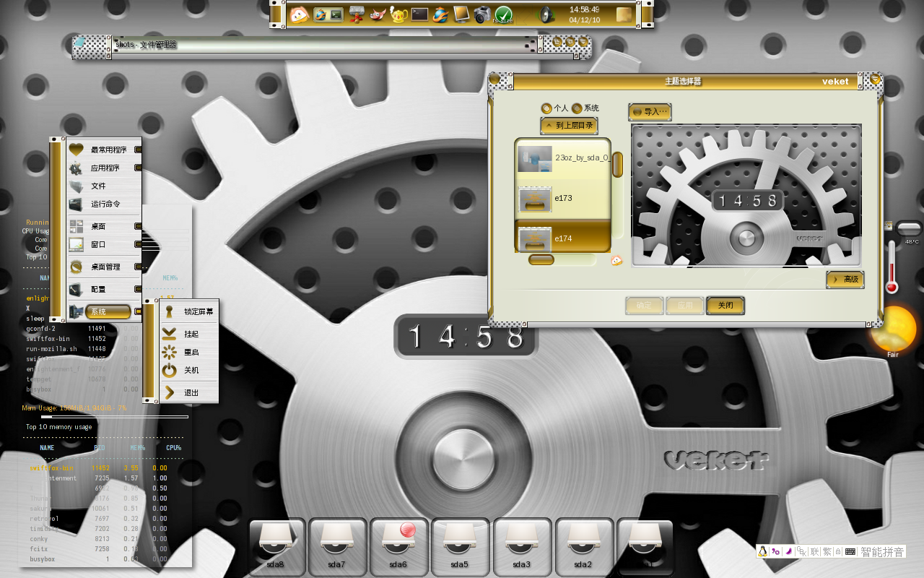Click the 确定 OK button
The width and height of the screenshot is (924, 578).
[644, 306]
